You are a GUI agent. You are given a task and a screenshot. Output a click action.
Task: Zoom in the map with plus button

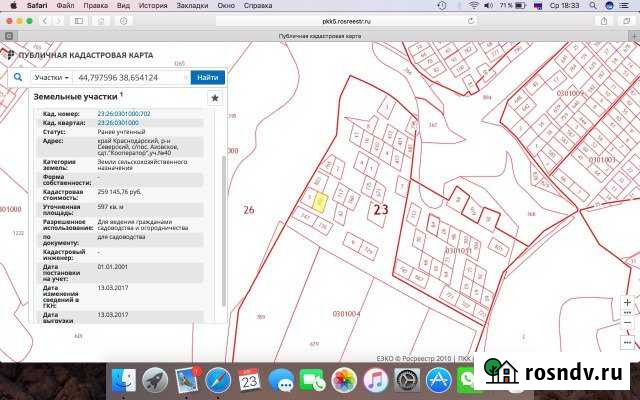(x=627, y=302)
